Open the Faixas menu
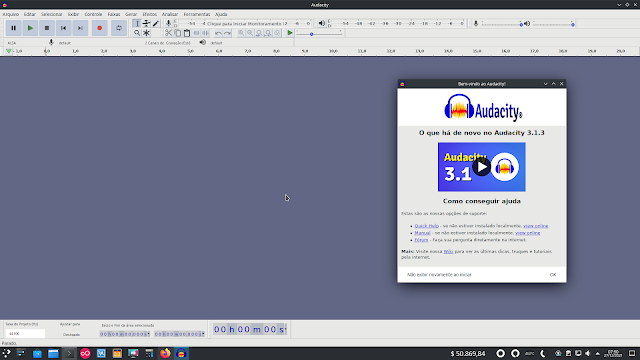 (114, 14)
